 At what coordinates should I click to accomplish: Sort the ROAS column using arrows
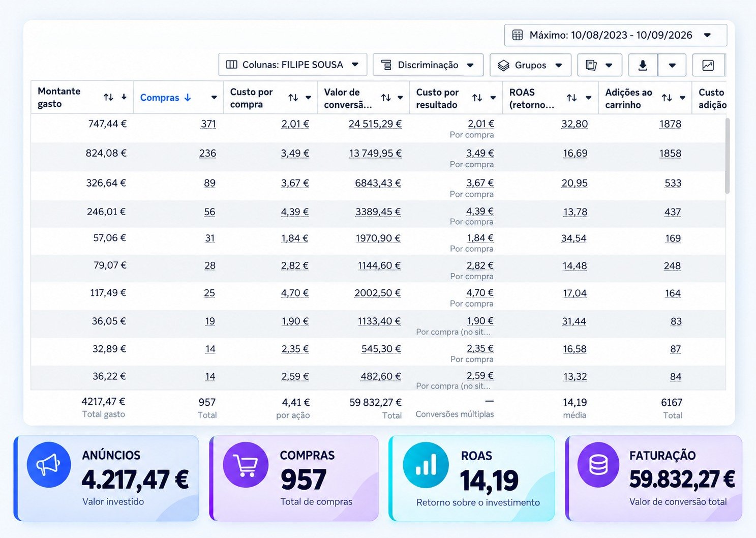(572, 98)
